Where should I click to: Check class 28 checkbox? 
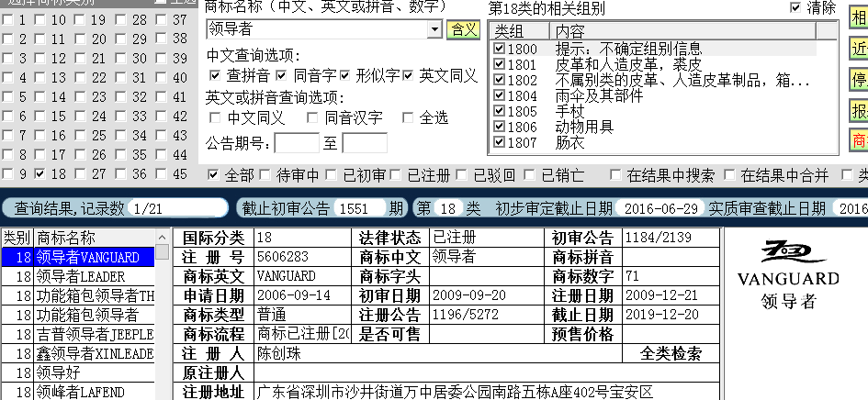coord(120,20)
